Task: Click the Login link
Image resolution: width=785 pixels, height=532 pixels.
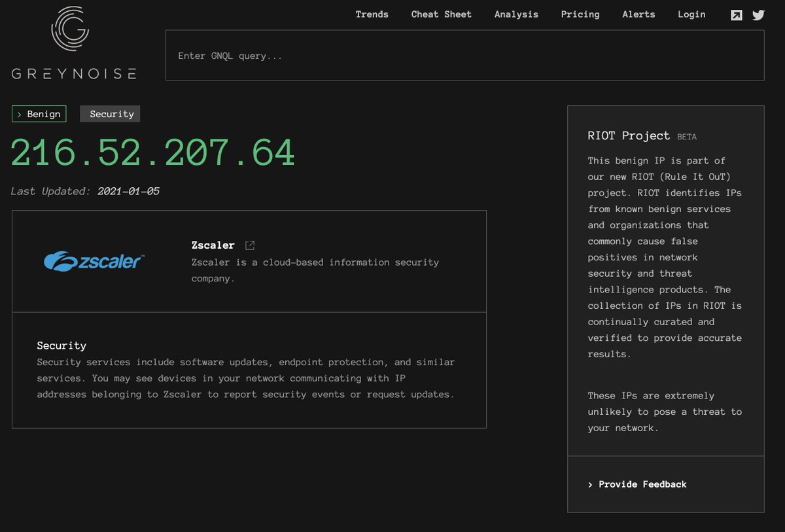Action: (x=692, y=14)
